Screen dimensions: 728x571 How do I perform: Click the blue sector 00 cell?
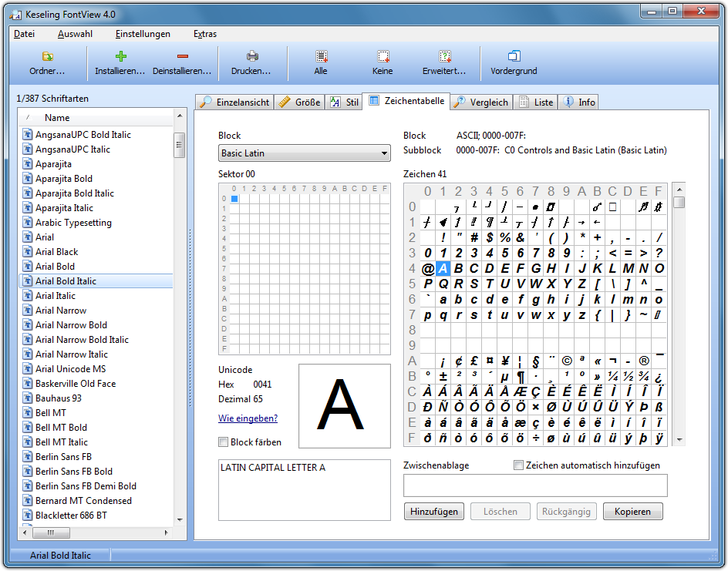(x=234, y=199)
